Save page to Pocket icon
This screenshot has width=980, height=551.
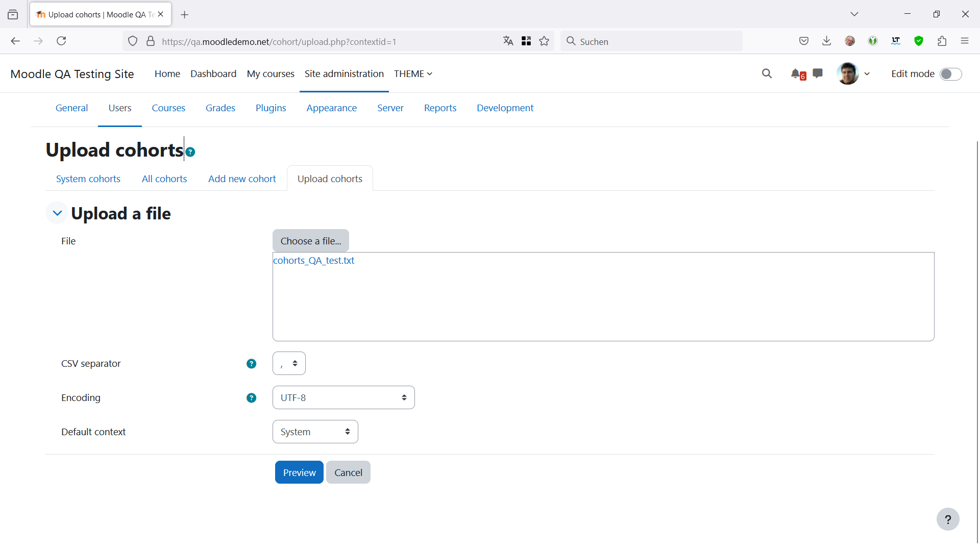(804, 41)
